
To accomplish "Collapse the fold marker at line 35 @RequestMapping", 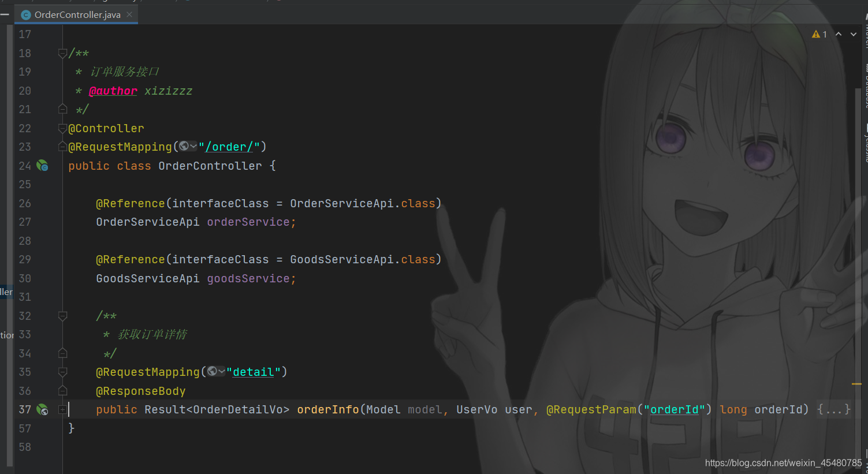I will [62, 372].
